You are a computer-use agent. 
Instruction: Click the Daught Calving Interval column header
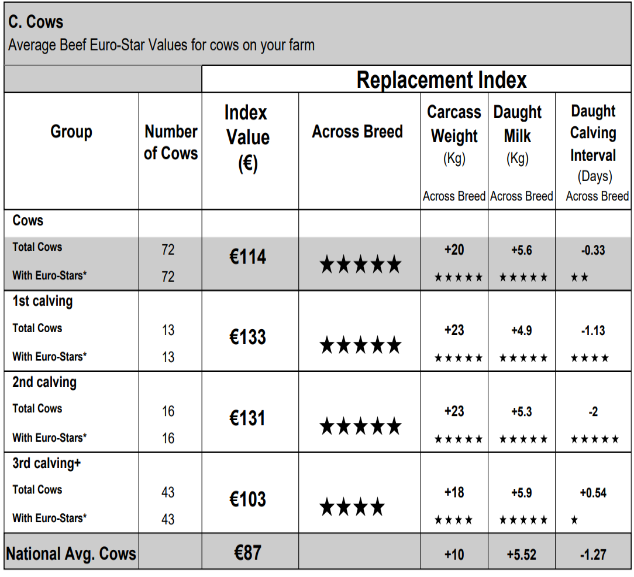593,133
